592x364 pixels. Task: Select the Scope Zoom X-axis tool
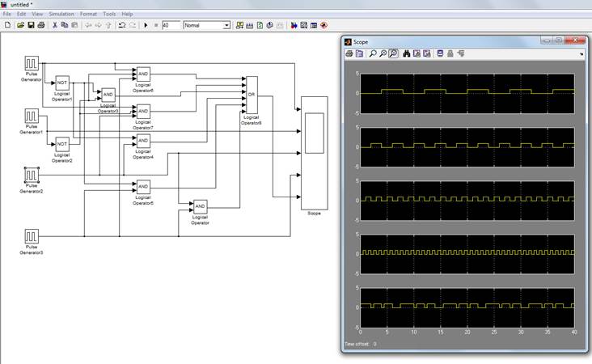point(383,53)
